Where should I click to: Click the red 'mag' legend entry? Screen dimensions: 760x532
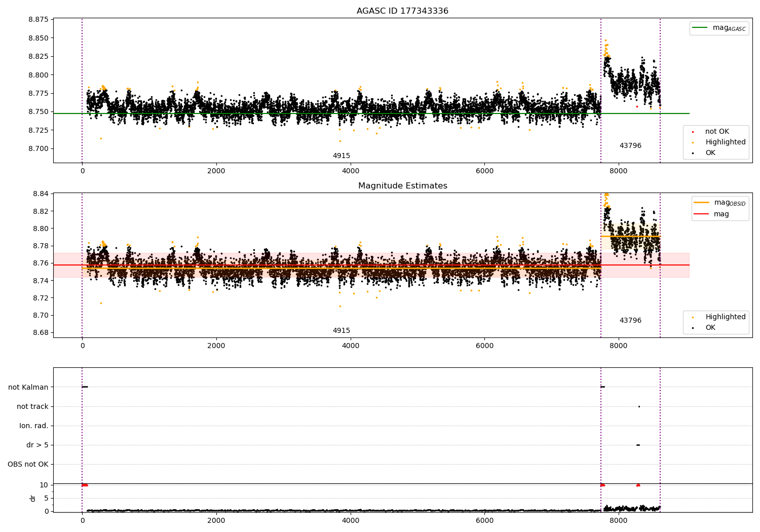712,214
